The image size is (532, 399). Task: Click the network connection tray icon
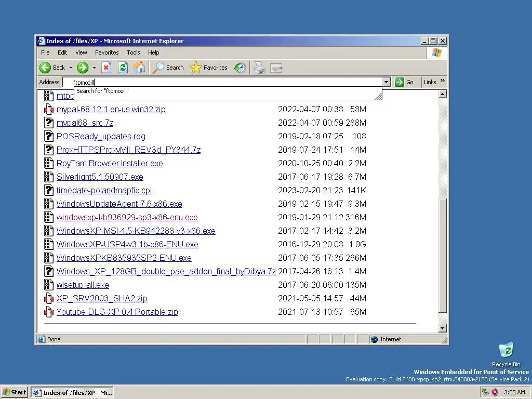coord(485,392)
